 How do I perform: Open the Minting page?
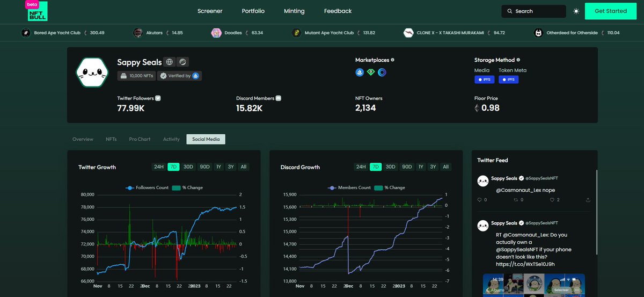pos(294,11)
